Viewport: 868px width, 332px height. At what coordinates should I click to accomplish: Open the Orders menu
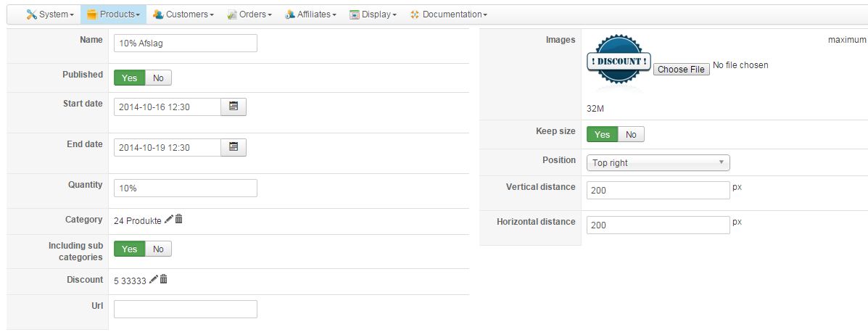249,14
